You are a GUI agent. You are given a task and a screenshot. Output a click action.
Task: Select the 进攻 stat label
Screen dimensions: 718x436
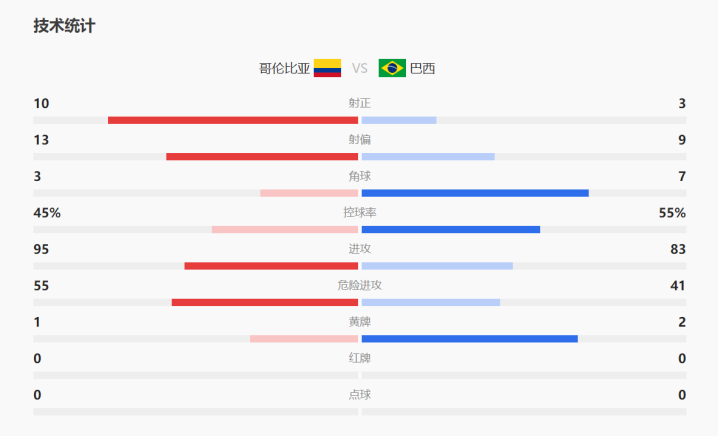(360, 249)
